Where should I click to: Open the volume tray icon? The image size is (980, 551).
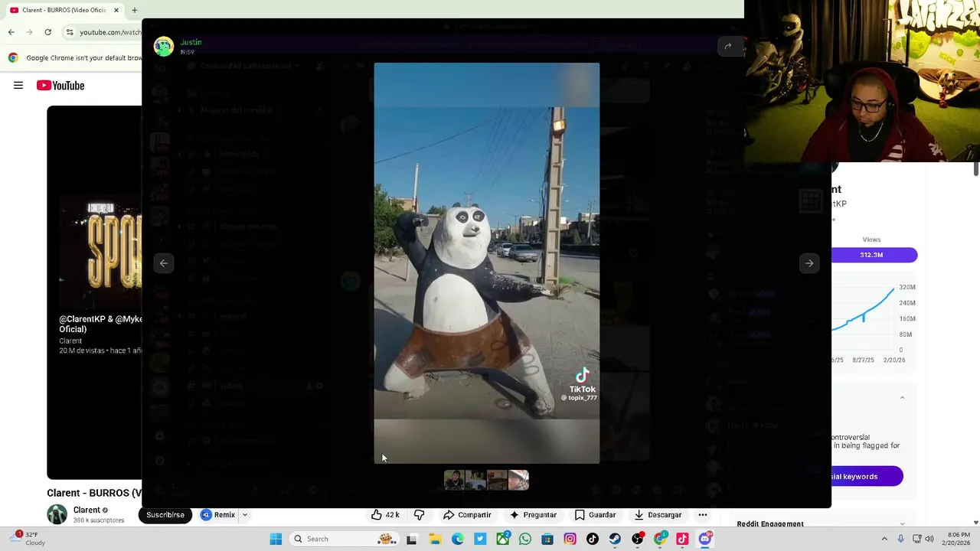pos(929,539)
